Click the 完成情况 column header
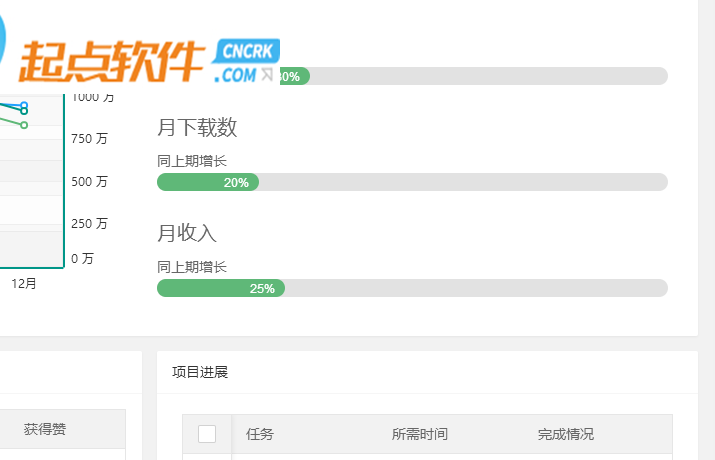 pyautogui.click(x=565, y=434)
